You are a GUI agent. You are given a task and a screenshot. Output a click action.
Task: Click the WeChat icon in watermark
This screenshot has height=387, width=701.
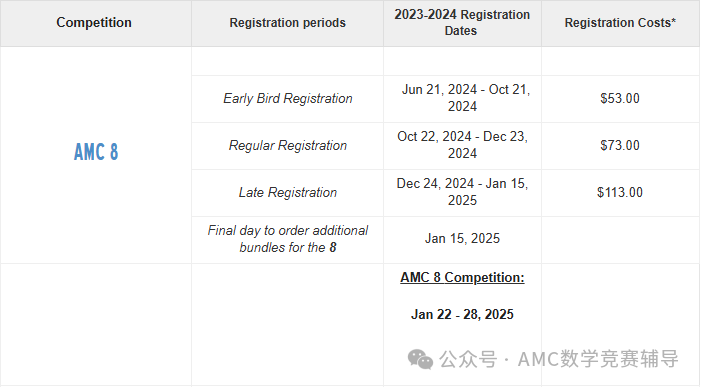[x=420, y=359]
